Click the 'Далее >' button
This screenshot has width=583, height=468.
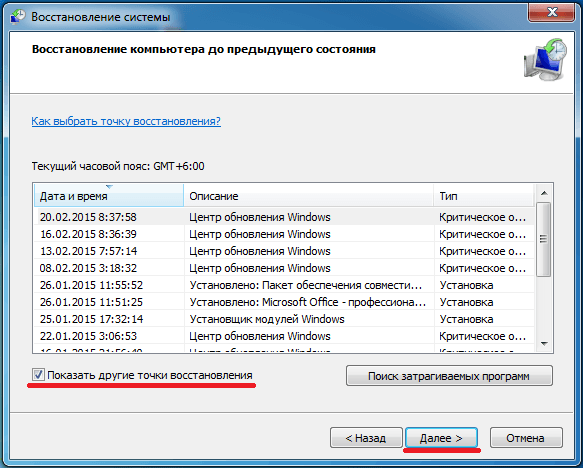coord(441,438)
